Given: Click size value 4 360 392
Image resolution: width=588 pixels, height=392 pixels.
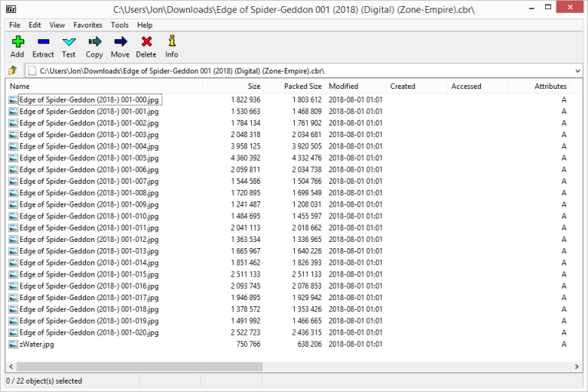Looking at the screenshot, I should pos(245,158).
